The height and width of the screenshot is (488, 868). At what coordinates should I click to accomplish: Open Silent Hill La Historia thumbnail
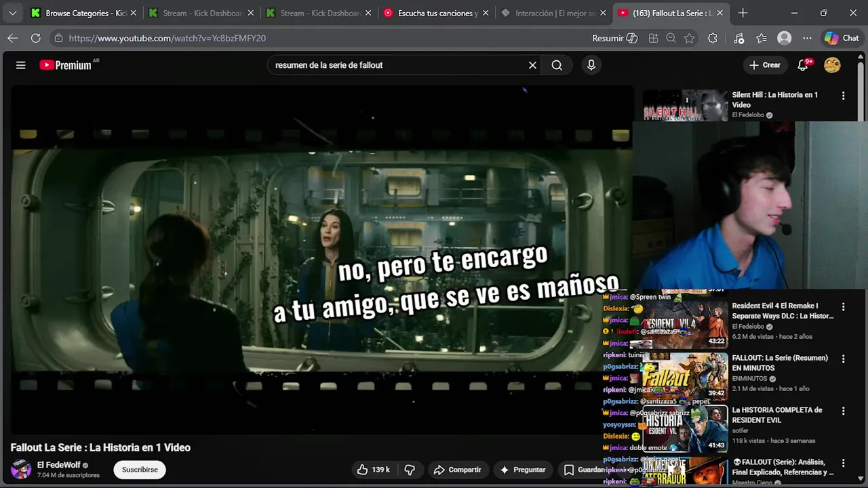coord(685,106)
